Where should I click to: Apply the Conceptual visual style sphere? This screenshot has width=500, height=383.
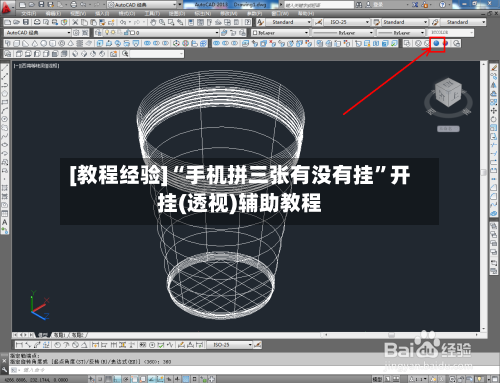click(x=445, y=43)
